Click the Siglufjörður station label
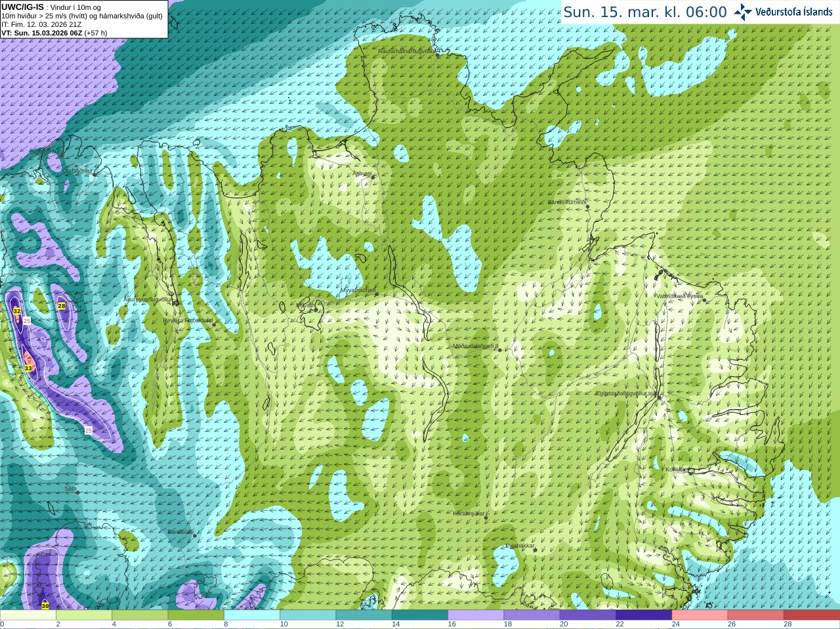This screenshot has height=629, width=840. tap(47, 152)
